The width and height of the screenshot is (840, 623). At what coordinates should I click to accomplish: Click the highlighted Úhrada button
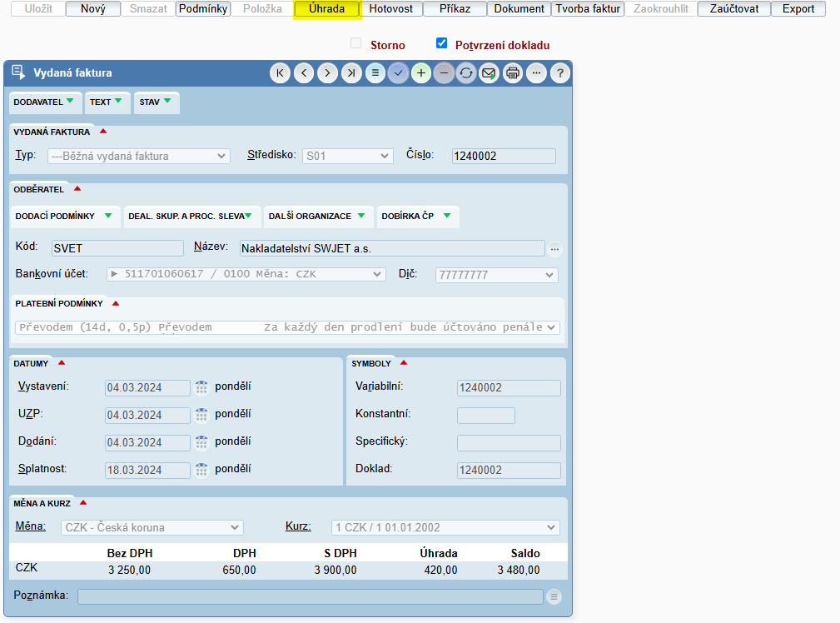327,8
